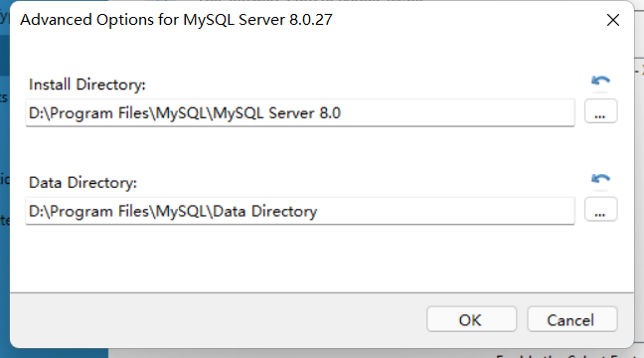Revert Data Directory using the undo arrow
The width and height of the screenshot is (644, 358).
coord(600,179)
